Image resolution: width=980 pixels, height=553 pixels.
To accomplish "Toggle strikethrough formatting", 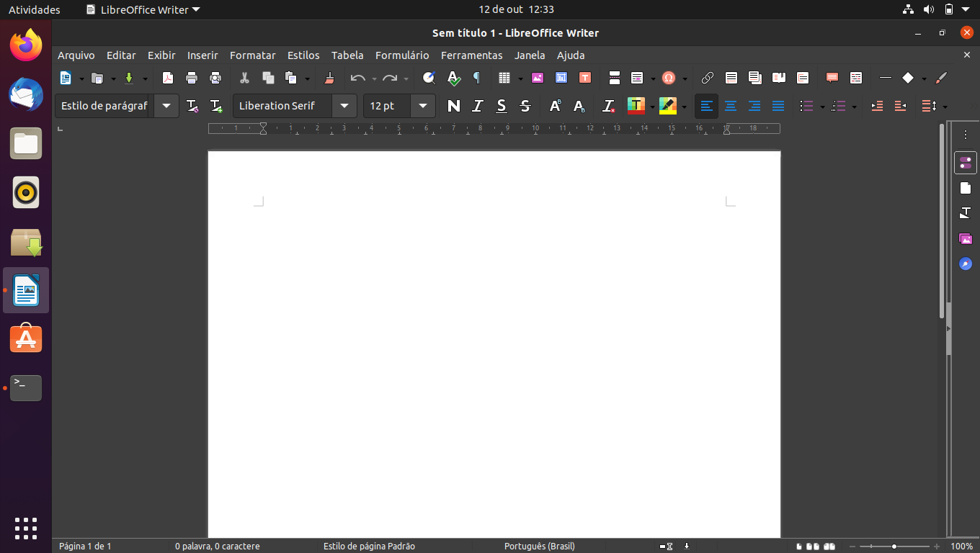I will tap(525, 106).
